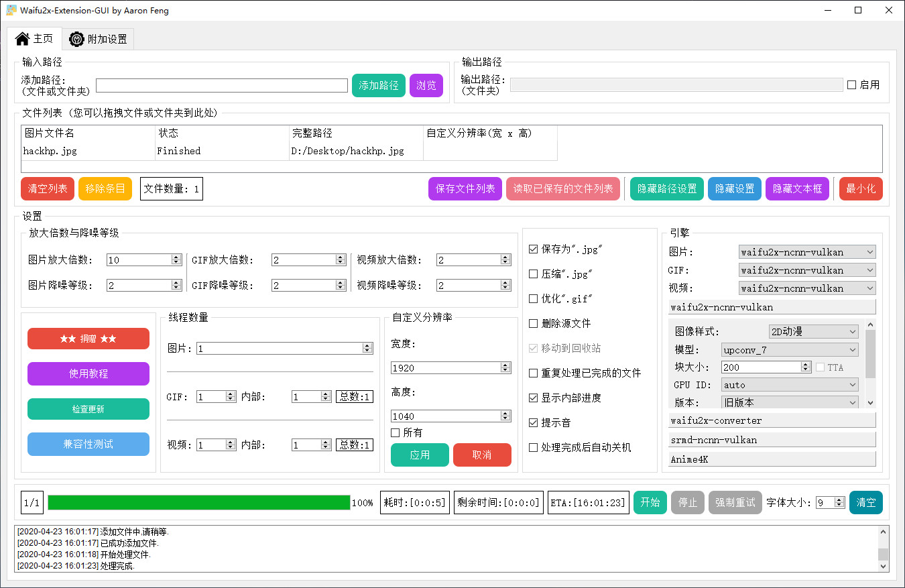Image resolution: width=905 pixels, height=588 pixels.
Task: Enable the 删除源文件 checkbox
Action: [x=534, y=323]
